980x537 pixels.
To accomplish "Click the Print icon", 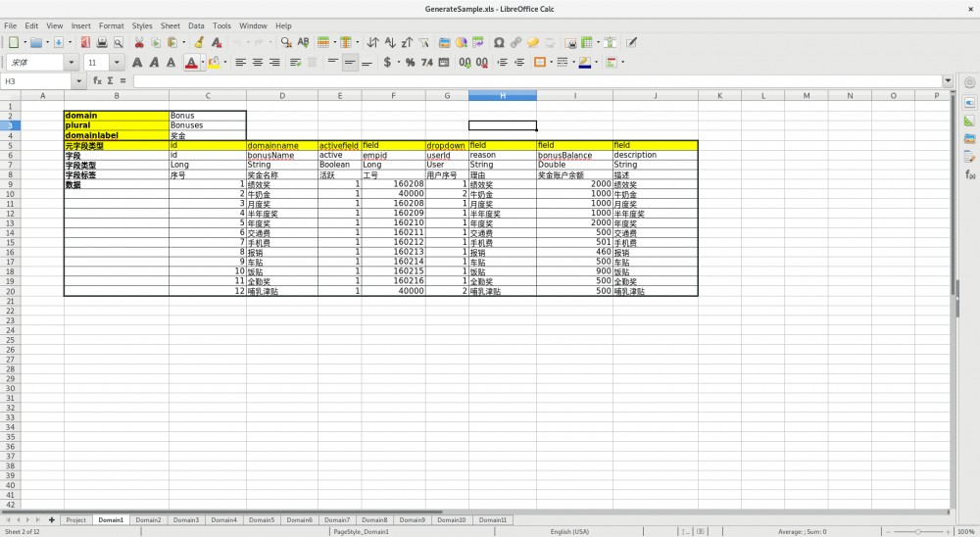I will (x=102, y=42).
